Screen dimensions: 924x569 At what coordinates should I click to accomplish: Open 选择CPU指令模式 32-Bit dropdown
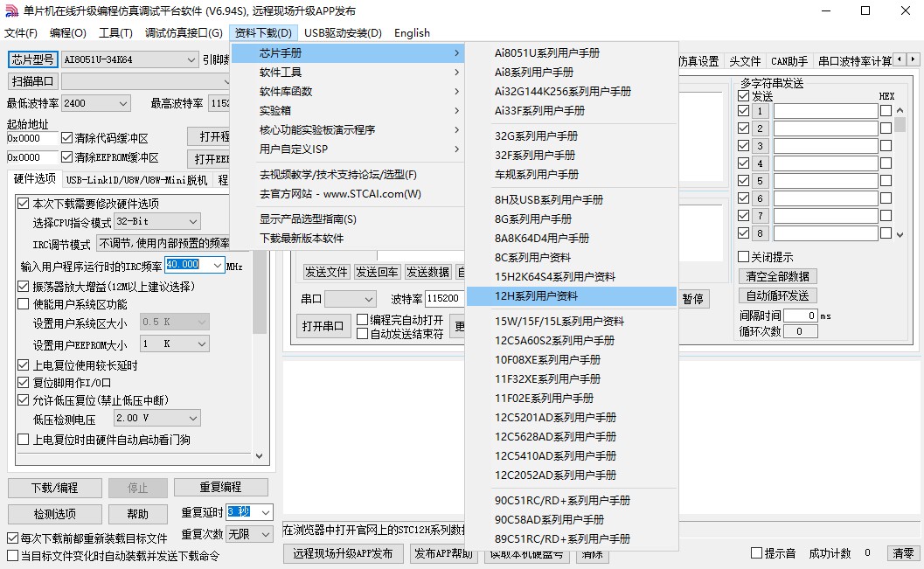[x=192, y=221]
